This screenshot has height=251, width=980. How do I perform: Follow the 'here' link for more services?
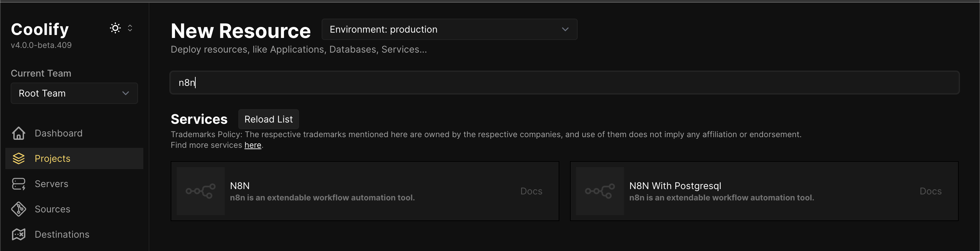click(253, 145)
